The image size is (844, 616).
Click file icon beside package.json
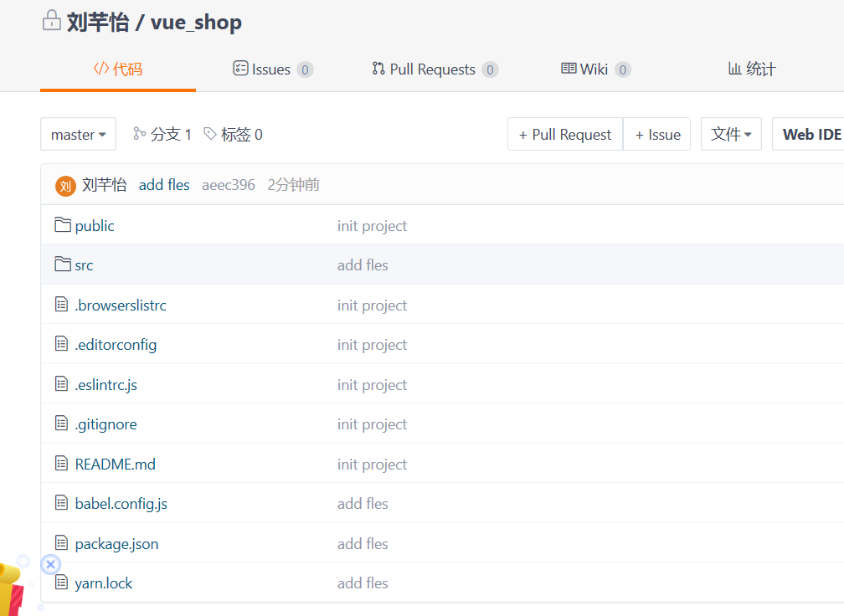tap(61, 542)
